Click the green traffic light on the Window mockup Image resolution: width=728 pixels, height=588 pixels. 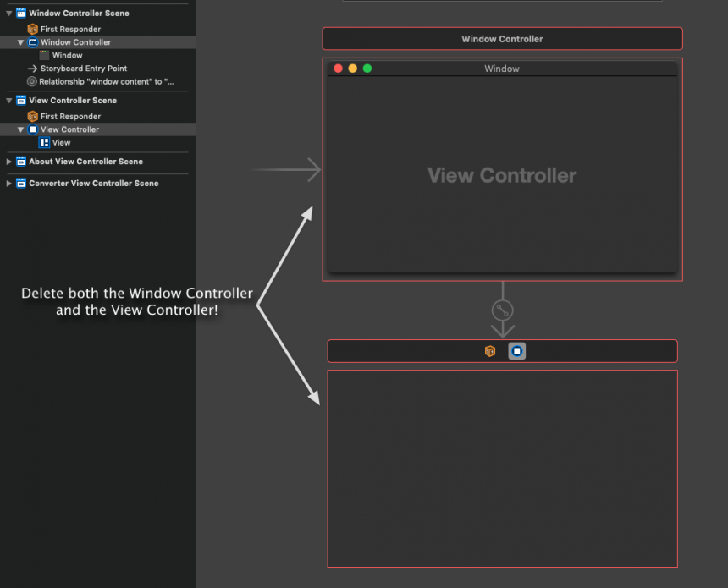[x=365, y=68]
